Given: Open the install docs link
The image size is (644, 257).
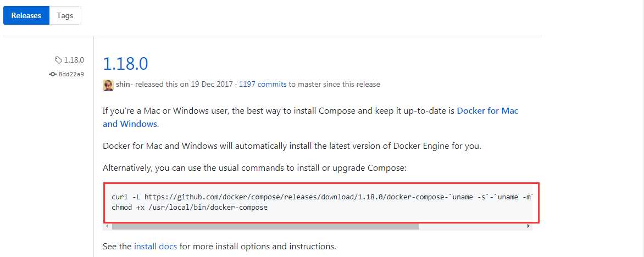Looking at the screenshot, I should click(x=156, y=247).
